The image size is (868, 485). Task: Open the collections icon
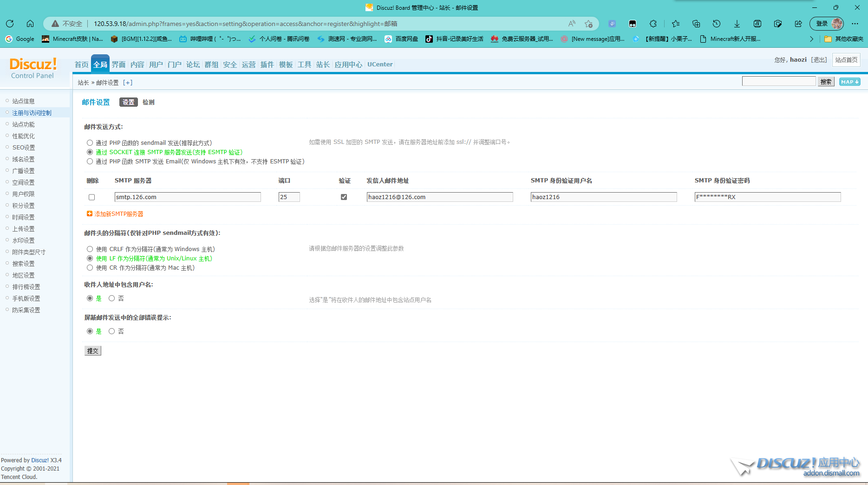pos(696,24)
